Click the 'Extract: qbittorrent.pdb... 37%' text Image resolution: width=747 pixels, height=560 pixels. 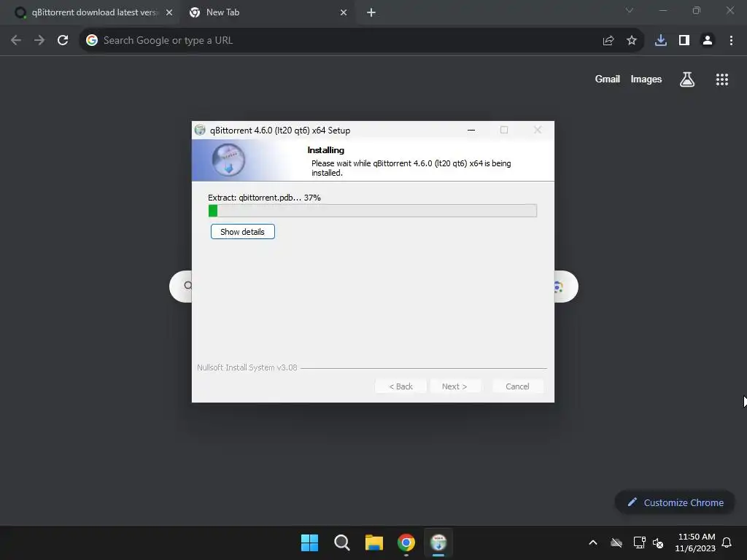pyautogui.click(x=264, y=198)
